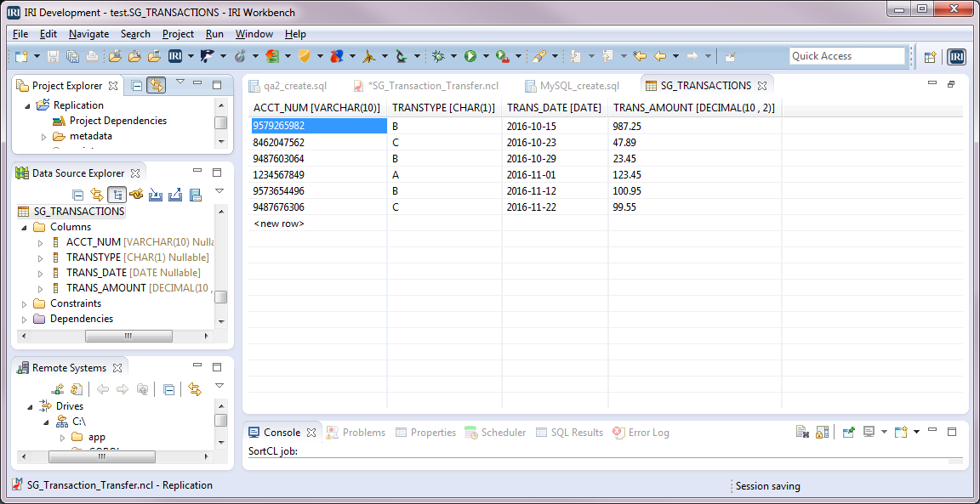This screenshot has width=980, height=504.
Task: Collapse the Columns folder
Action: tap(24, 227)
